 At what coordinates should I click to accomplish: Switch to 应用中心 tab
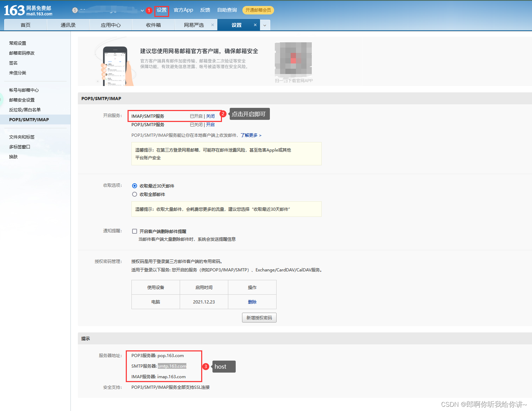click(111, 25)
